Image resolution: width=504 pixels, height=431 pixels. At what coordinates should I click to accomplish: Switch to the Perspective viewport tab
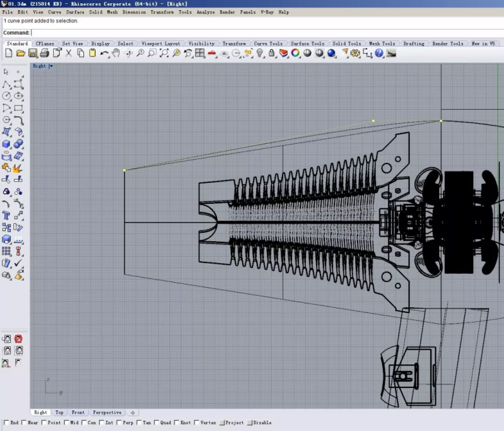pyautogui.click(x=107, y=412)
